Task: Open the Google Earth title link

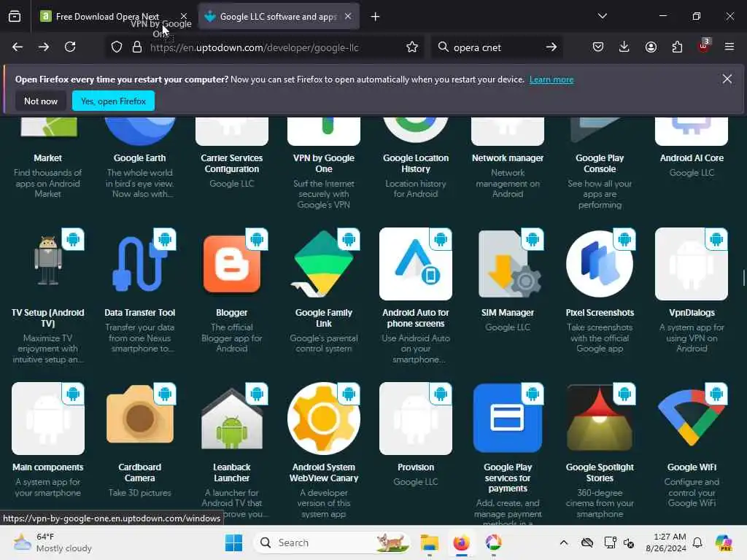Action: 139,157
